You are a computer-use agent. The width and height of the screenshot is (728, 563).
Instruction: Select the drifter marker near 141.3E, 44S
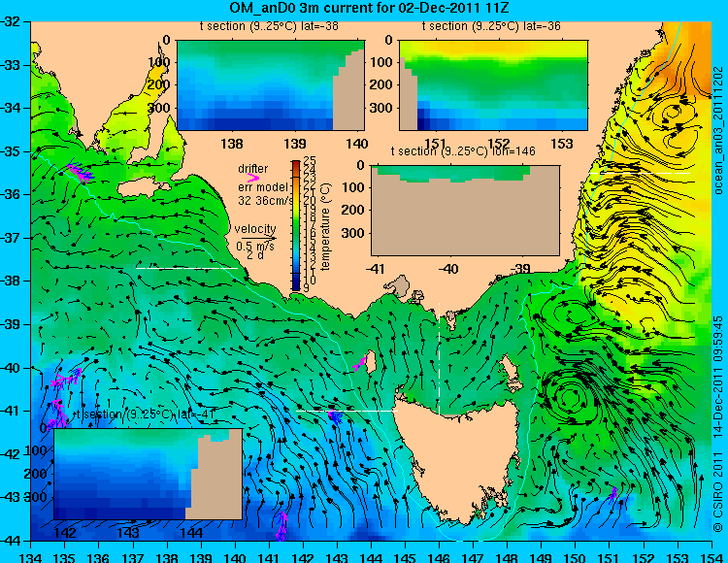281,526
